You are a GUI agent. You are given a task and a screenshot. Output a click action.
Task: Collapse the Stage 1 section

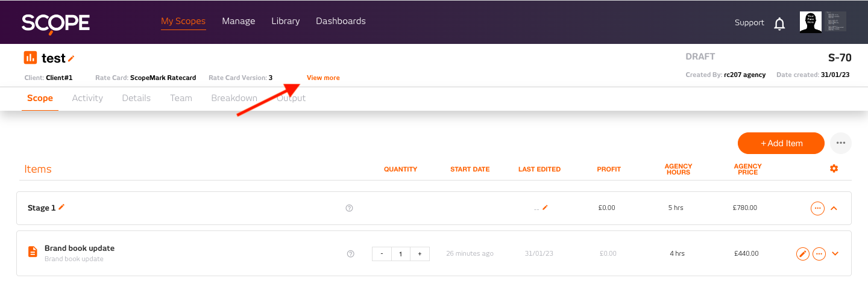pos(834,208)
